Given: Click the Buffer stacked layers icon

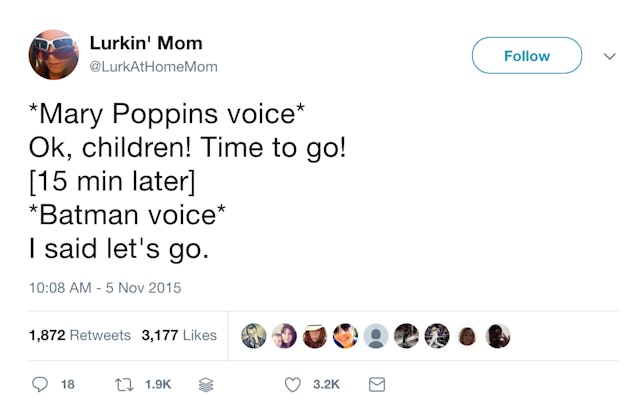Looking at the screenshot, I should pos(205,384).
